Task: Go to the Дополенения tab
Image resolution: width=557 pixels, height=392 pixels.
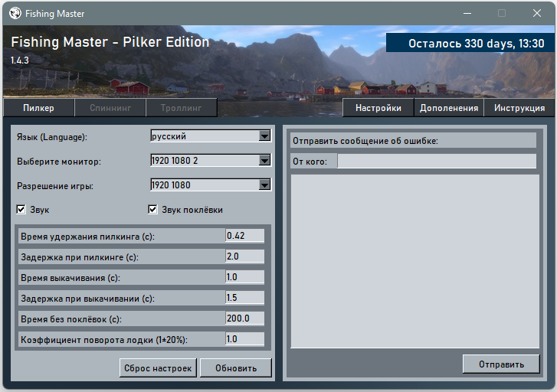Action: [x=449, y=108]
